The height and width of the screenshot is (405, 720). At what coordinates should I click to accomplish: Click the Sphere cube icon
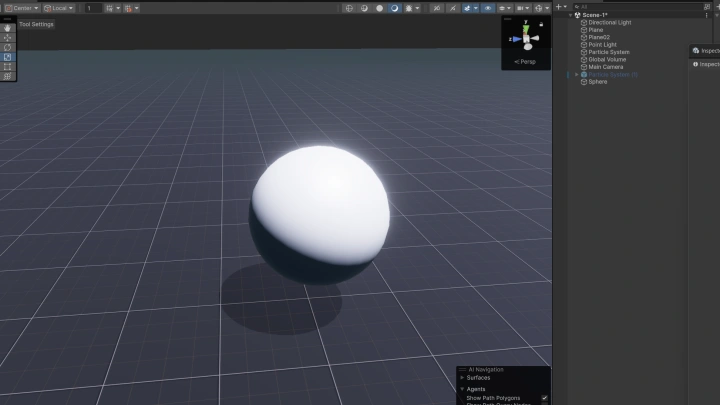point(584,82)
